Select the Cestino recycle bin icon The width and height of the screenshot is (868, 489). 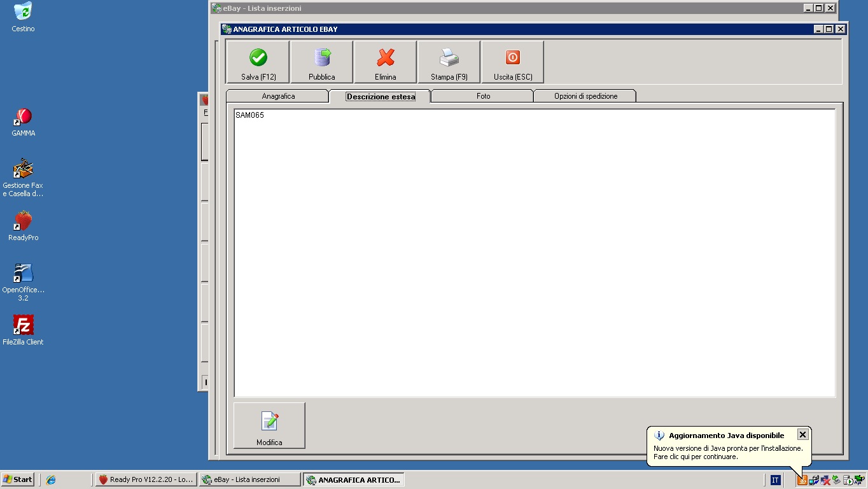[x=23, y=17]
